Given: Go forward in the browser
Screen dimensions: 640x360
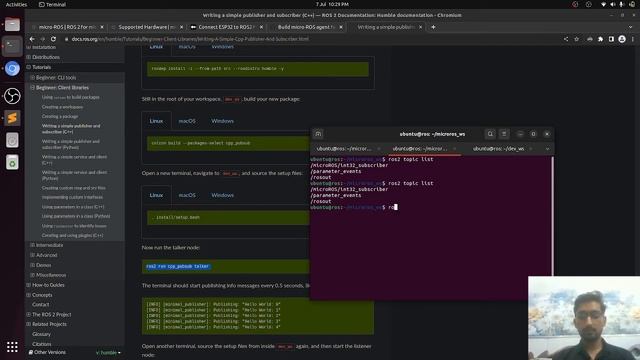Looking at the screenshot, I should point(42,39).
